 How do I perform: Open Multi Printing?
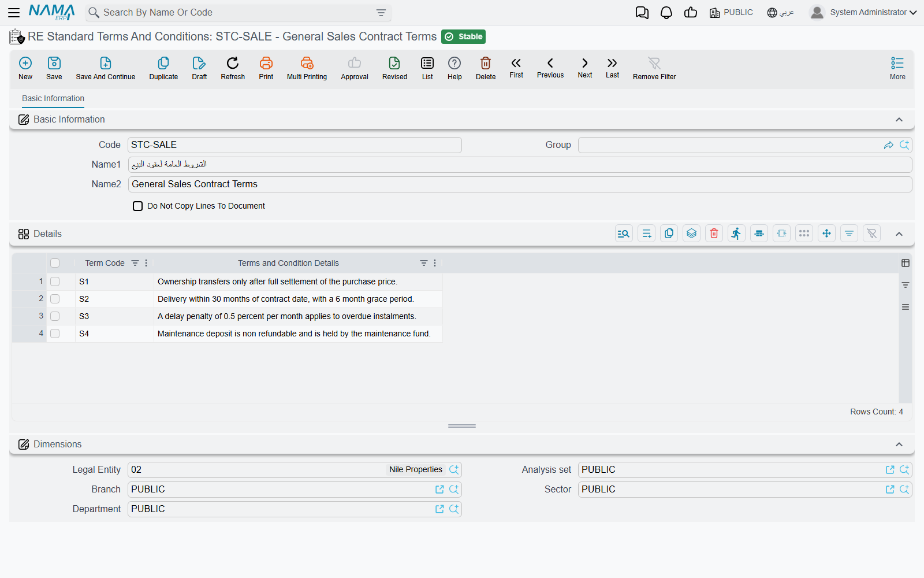307,68
